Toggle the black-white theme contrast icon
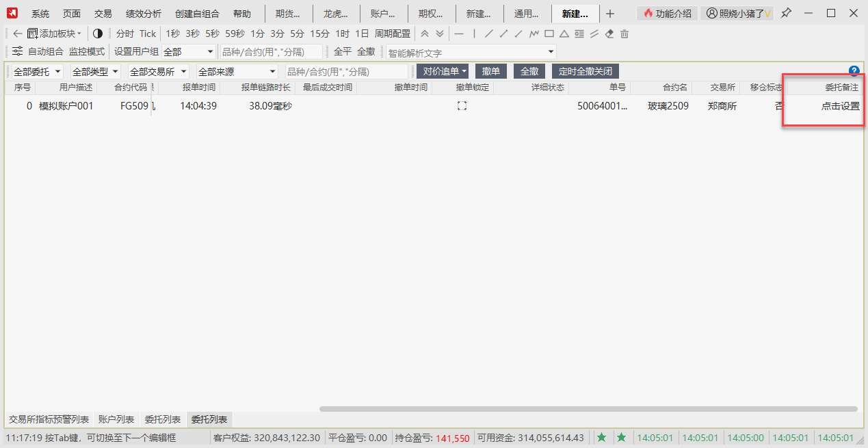Image resolution: width=868 pixels, height=448 pixels. (98, 34)
